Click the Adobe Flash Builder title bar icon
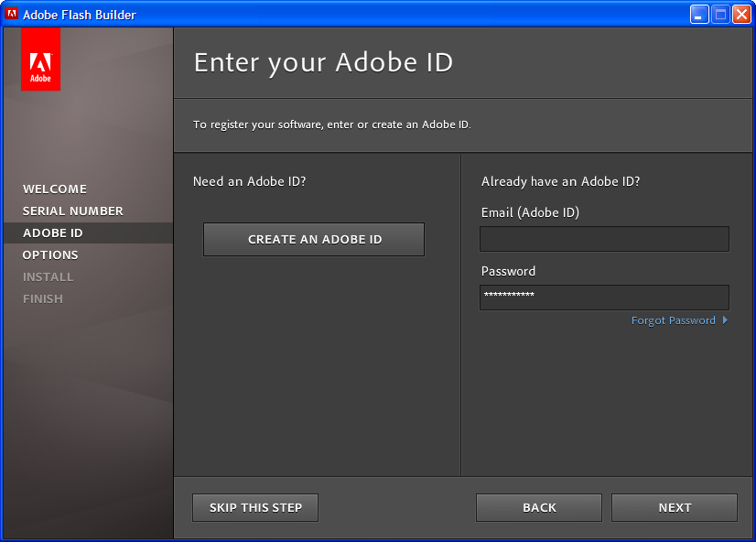The width and height of the screenshot is (756, 542). click(12, 14)
